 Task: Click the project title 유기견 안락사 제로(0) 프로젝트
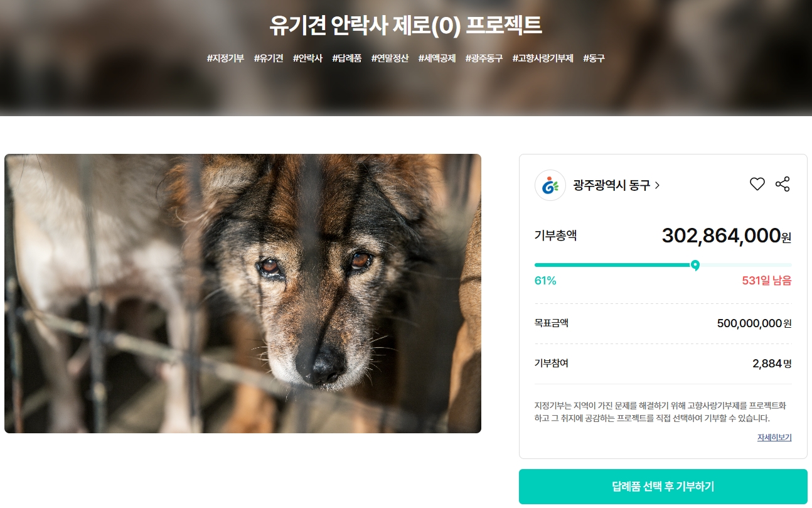coord(405,26)
